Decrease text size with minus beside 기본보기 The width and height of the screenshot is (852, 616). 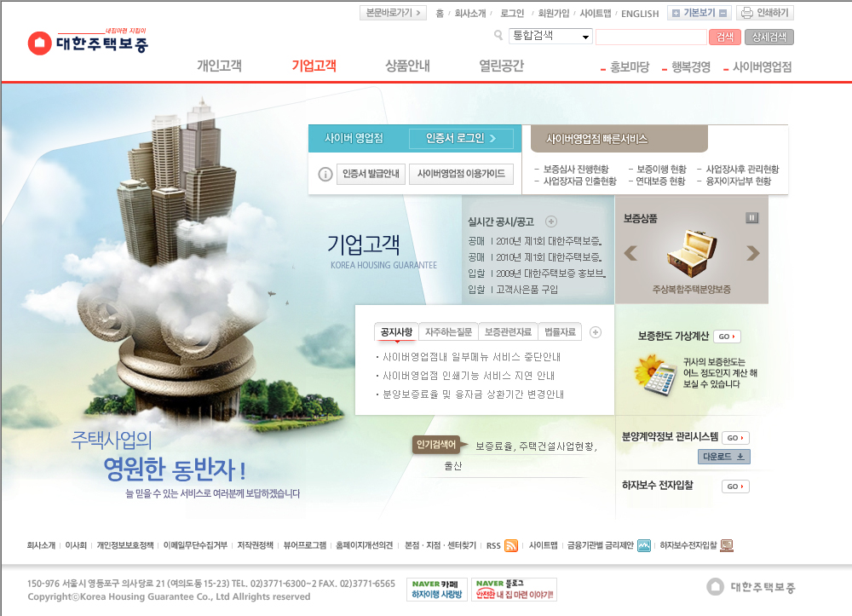tap(723, 13)
